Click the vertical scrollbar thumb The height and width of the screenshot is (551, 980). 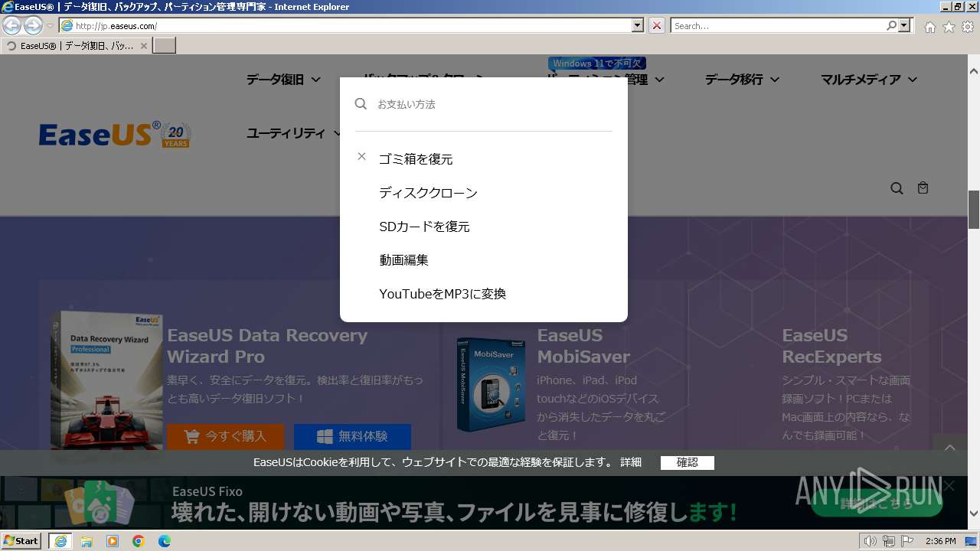(x=974, y=209)
